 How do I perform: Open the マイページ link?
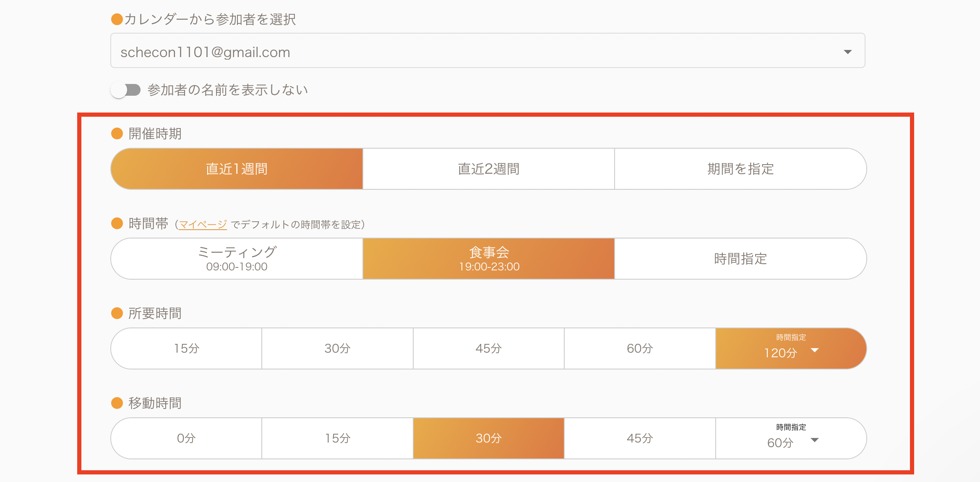(203, 225)
